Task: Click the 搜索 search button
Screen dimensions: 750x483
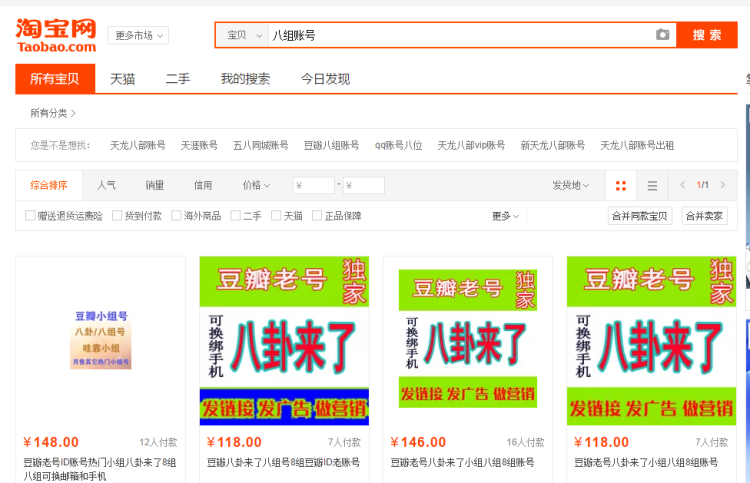Action: tap(707, 35)
